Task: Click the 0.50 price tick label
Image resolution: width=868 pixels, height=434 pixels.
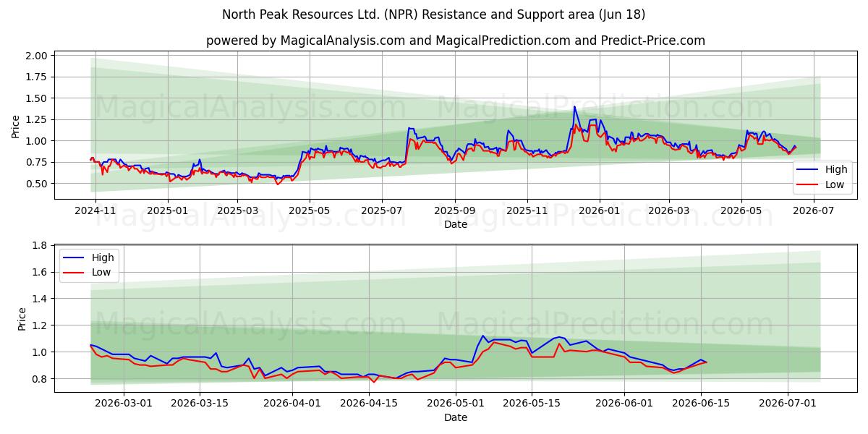Action: [38, 184]
